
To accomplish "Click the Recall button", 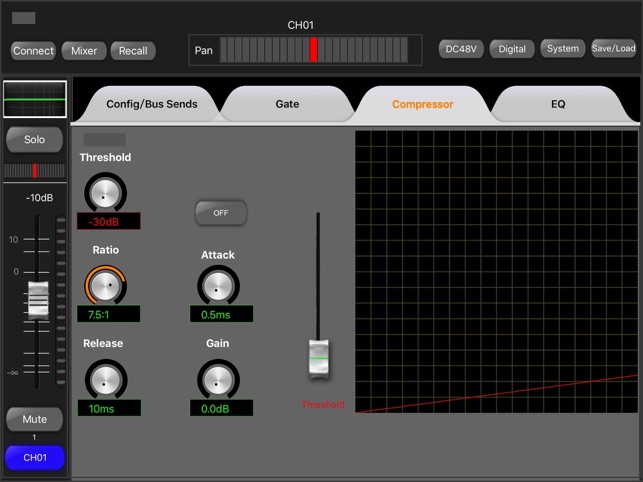I will (x=133, y=51).
